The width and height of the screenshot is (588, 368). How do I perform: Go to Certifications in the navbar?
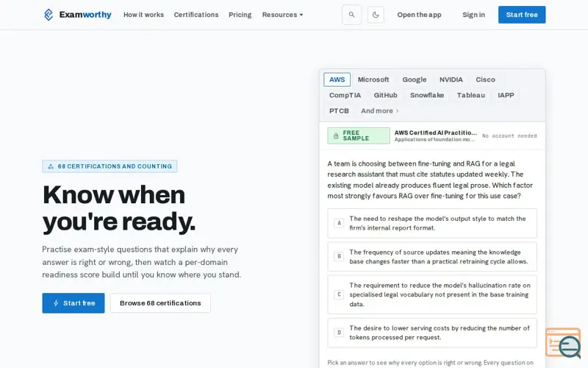[x=196, y=15]
